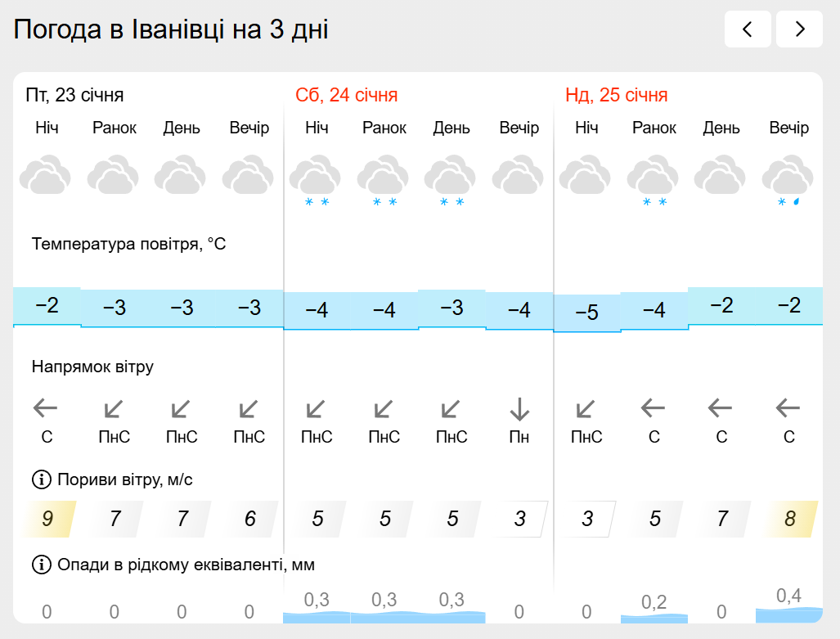Click Saturday evening north wind arrow
The width and height of the screenshot is (840, 639).
pyautogui.click(x=519, y=407)
